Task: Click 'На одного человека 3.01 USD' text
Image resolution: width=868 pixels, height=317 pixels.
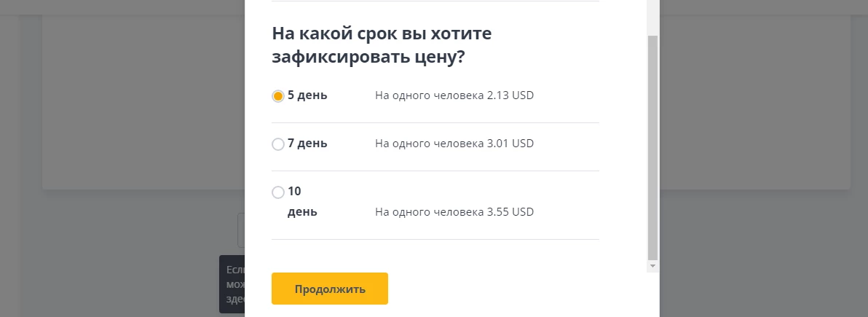Action: tap(454, 144)
